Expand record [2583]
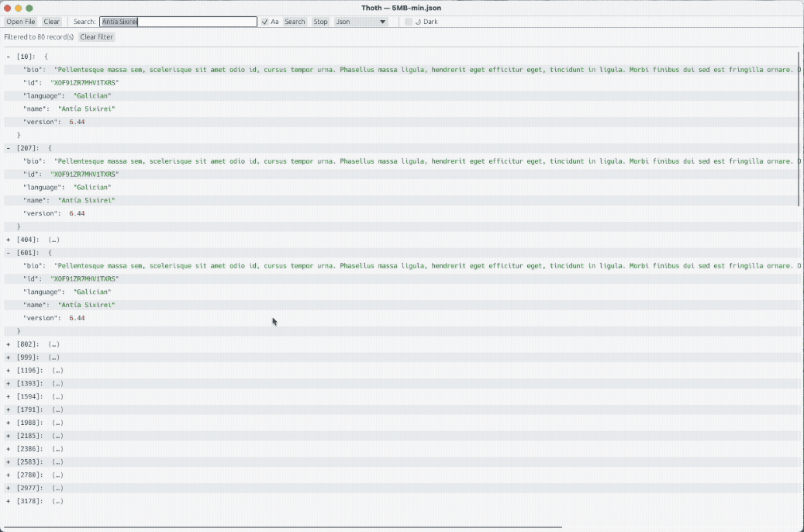The image size is (804, 532). pyautogui.click(x=9, y=461)
